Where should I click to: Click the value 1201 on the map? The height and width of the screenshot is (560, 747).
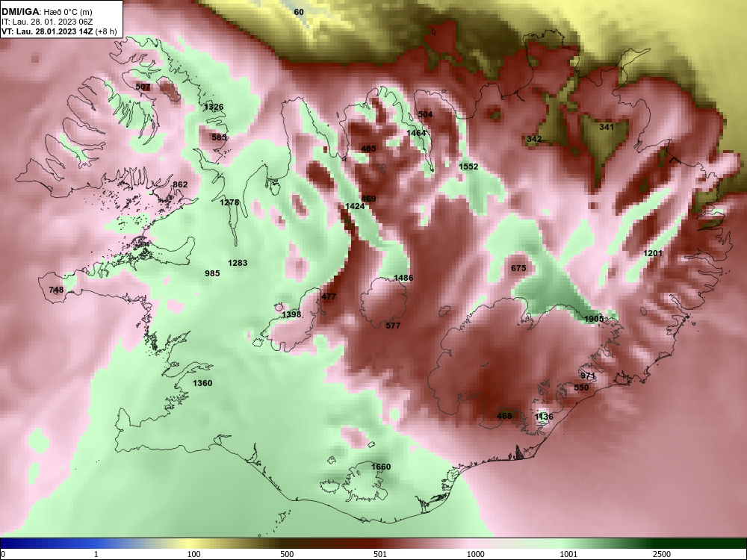[x=653, y=253]
